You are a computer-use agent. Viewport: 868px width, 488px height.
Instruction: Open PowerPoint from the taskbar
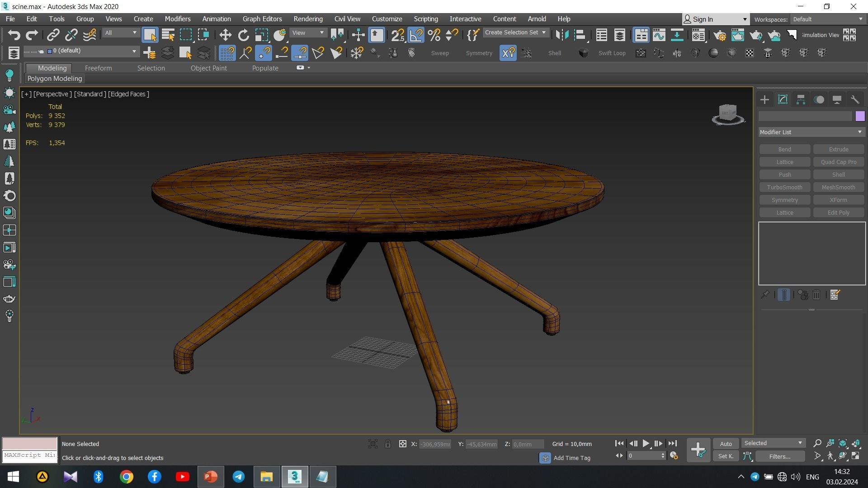[210, 477]
